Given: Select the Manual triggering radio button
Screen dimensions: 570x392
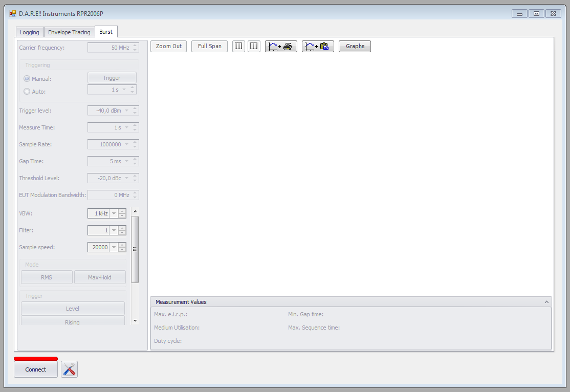Looking at the screenshot, I should point(27,78).
